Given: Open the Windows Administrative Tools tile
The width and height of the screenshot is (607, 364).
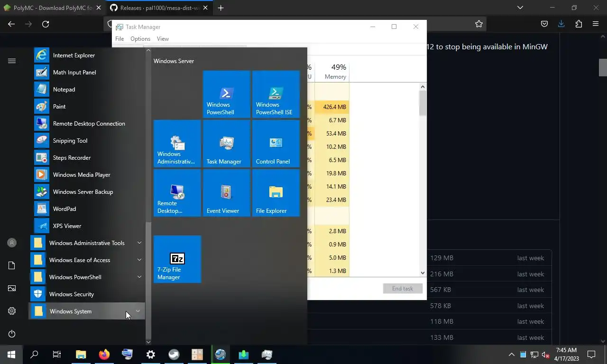Looking at the screenshot, I should pos(177,143).
